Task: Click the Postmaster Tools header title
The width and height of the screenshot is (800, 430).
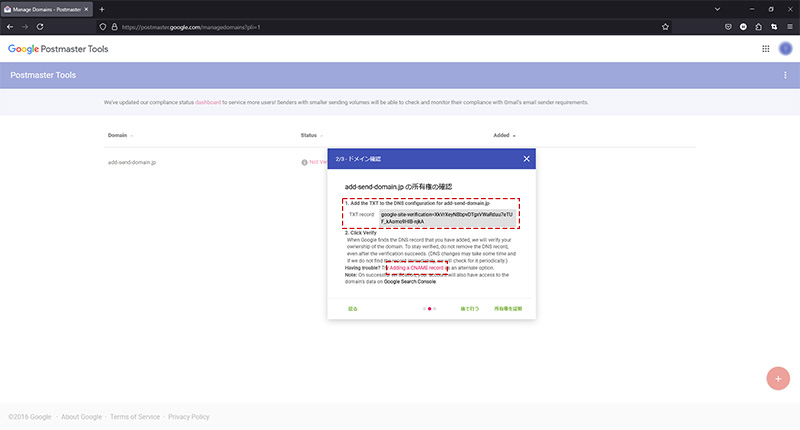Action: pos(43,75)
